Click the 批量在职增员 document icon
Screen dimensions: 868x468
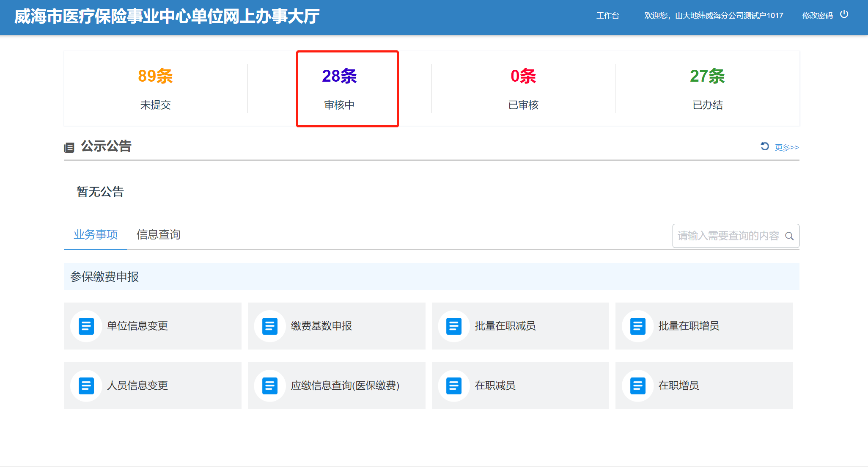[x=637, y=326]
